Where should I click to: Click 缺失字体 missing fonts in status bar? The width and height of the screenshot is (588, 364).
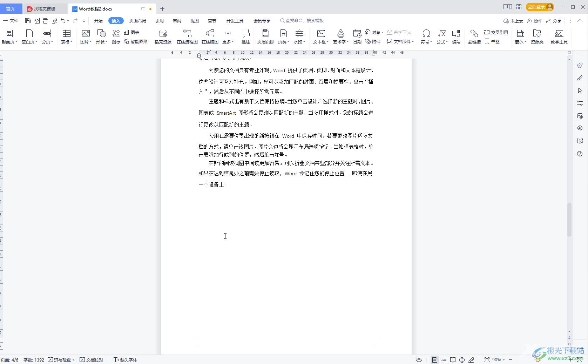coord(126,360)
